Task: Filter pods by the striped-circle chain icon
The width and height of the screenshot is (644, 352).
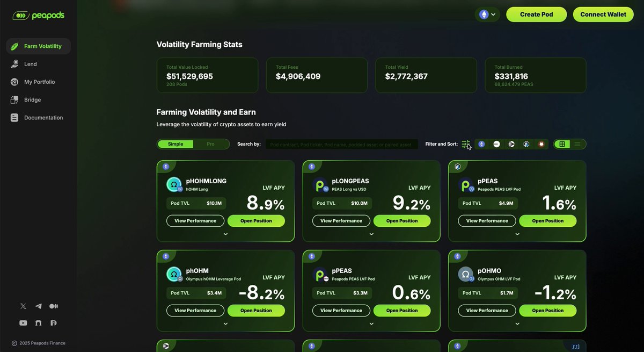Action: coord(511,144)
